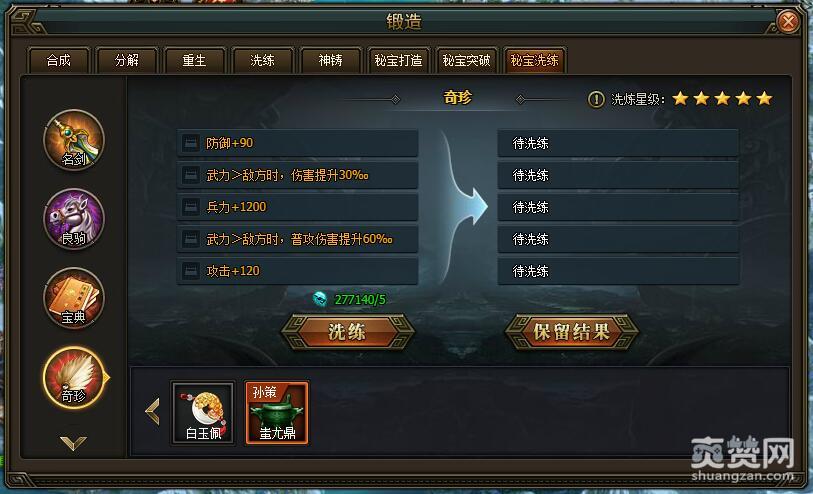Image resolution: width=813 pixels, height=494 pixels.
Task: Lock the 攻击+120 attribute
Action: pos(190,271)
